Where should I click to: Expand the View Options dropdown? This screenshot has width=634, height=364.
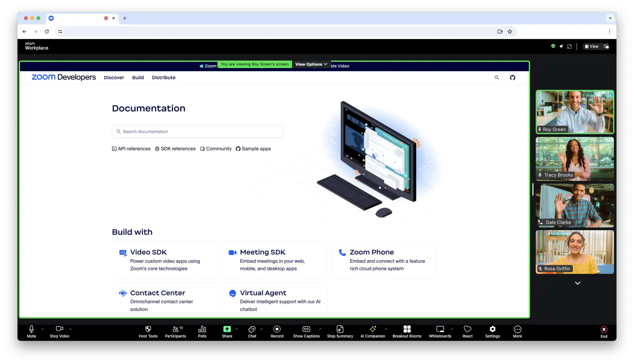[311, 64]
